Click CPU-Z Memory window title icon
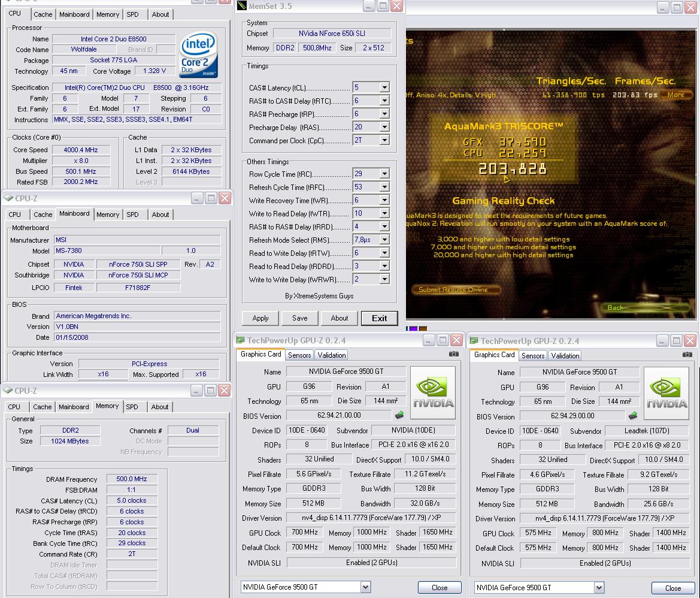The height and width of the screenshot is (598, 700). click(8, 390)
